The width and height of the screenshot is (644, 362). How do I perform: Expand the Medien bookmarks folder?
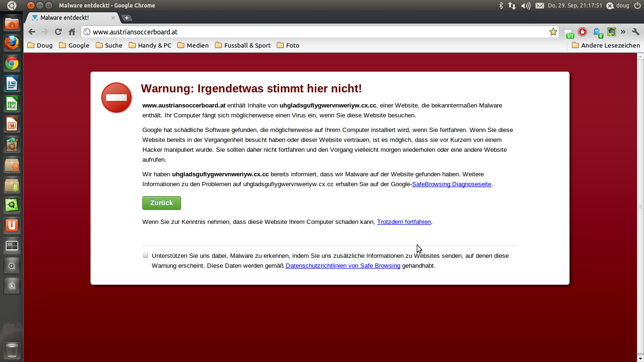(193, 45)
